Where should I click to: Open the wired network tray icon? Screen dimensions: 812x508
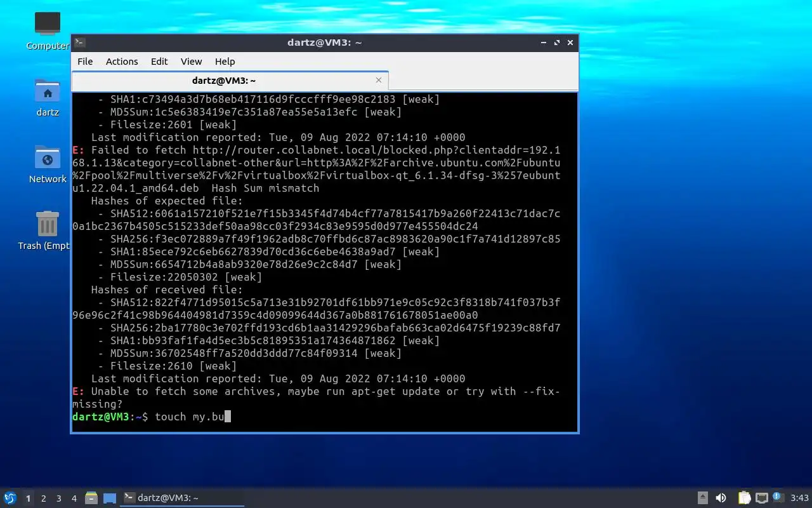pos(762,498)
